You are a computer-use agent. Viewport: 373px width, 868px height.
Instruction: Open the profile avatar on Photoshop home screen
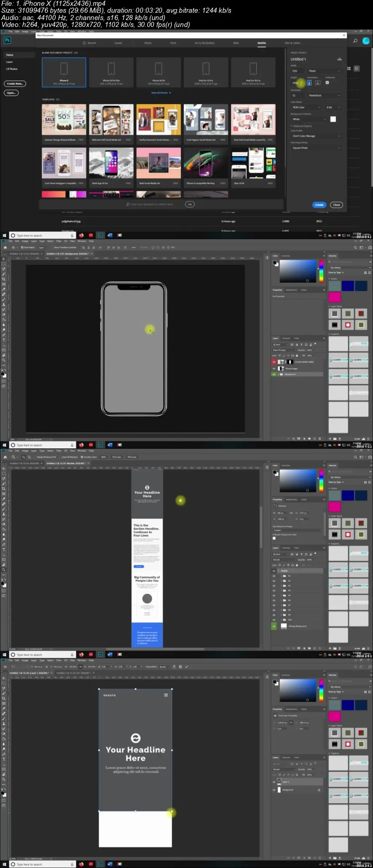pyautogui.click(x=366, y=41)
